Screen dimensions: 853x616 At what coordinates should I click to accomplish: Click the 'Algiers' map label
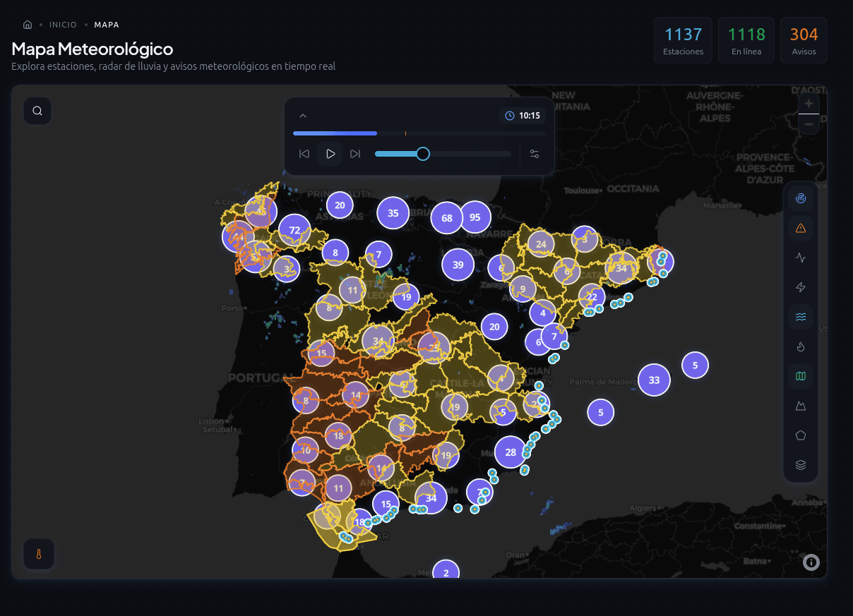(643, 507)
